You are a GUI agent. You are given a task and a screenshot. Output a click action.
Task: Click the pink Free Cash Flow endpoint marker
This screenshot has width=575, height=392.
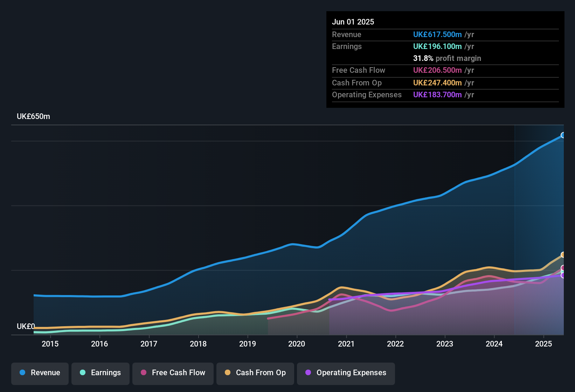tap(563, 268)
